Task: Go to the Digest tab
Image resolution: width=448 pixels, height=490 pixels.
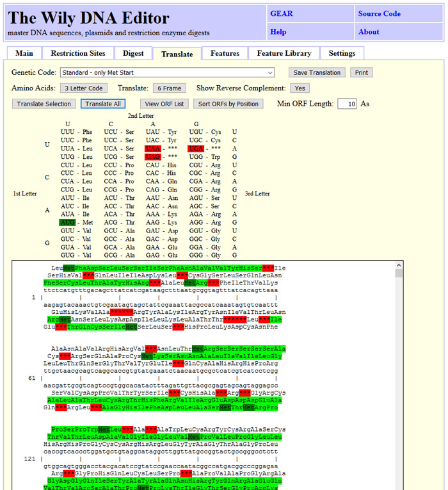Action: pos(133,53)
